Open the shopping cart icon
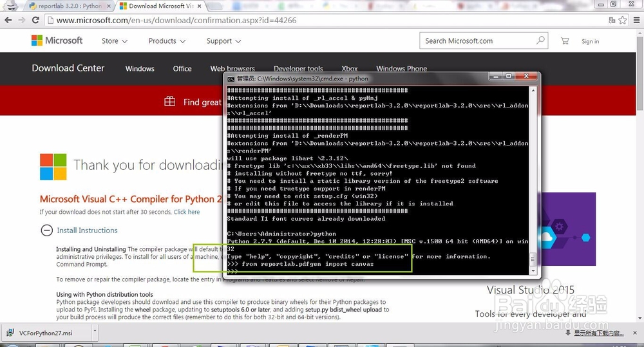The width and height of the screenshot is (644, 347). [565, 41]
